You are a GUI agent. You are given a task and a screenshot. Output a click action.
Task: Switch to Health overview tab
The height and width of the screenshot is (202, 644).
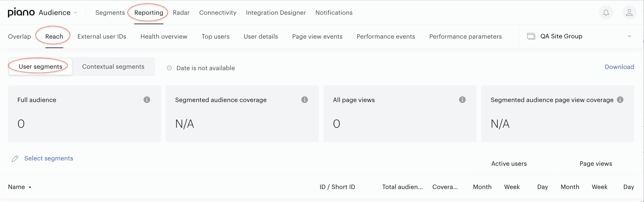(x=164, y=37)
